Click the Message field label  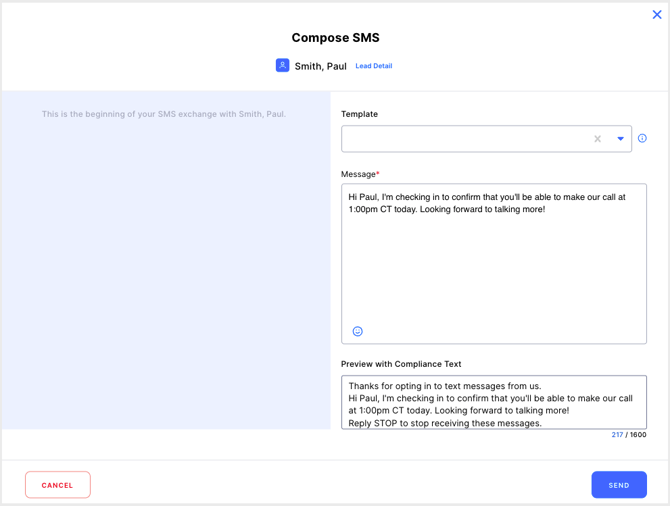(x=360, y=174)
